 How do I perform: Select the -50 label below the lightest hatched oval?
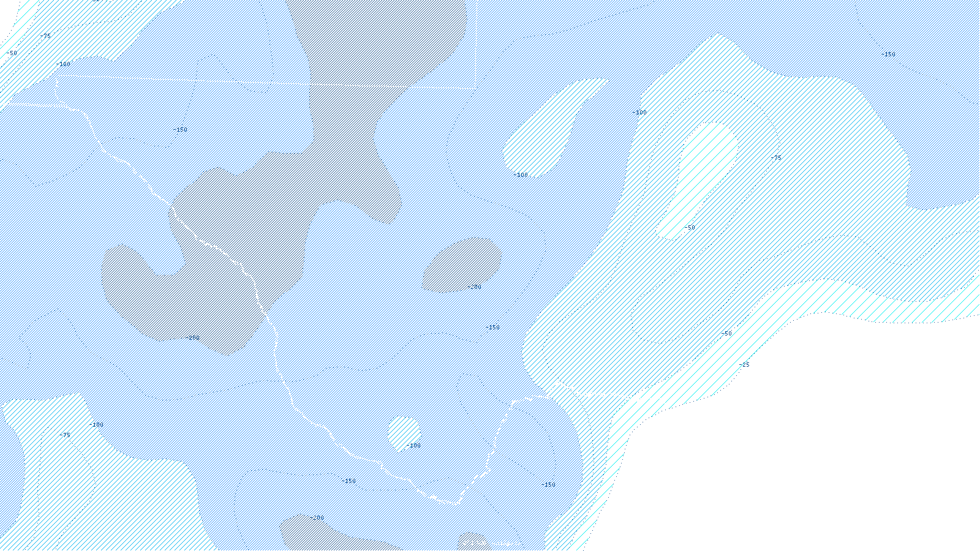[x=690, y=228]
